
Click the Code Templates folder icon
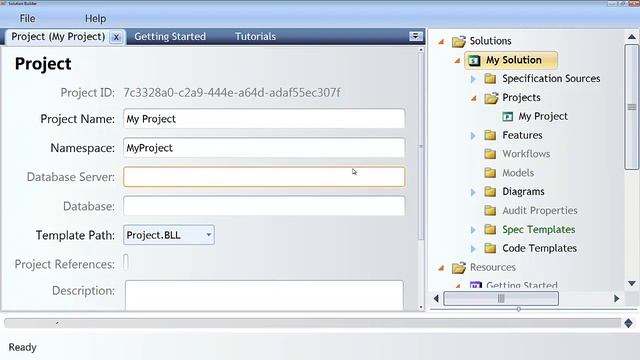point(490,248)
